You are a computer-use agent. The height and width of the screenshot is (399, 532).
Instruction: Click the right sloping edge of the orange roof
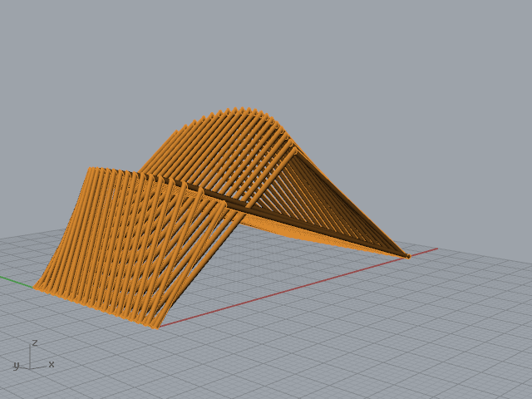349,199
